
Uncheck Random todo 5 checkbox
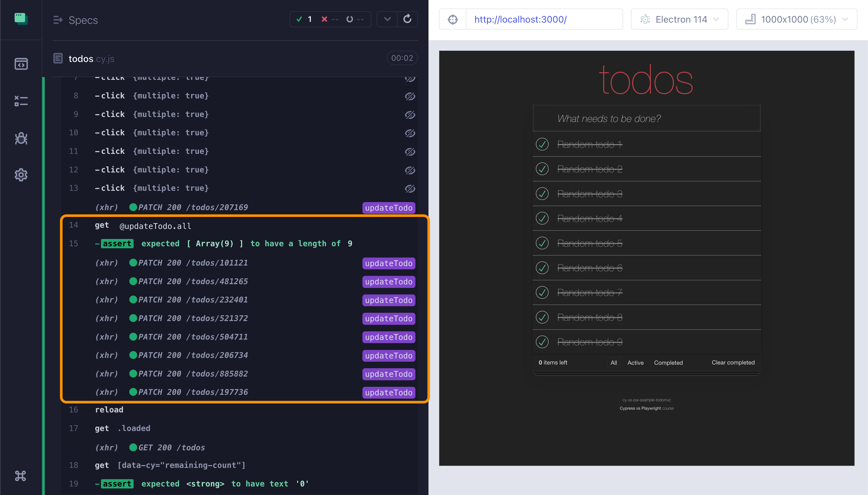click(542, 243)
